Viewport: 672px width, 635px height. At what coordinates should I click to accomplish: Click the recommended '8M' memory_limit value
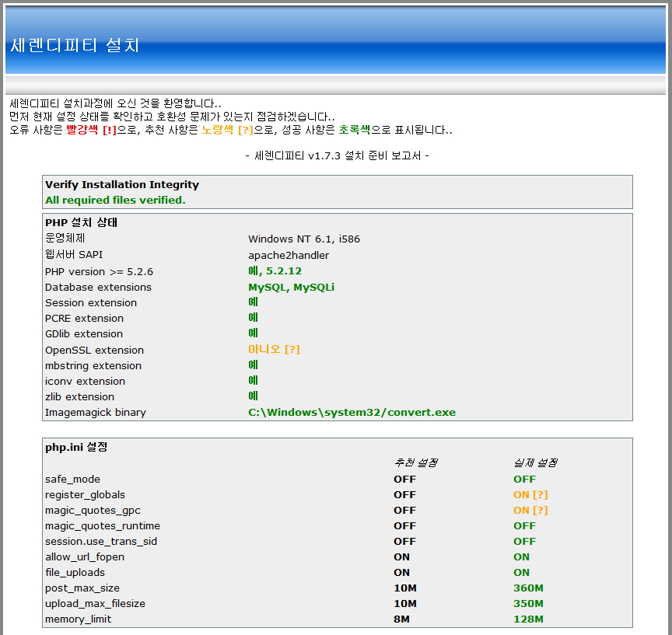pyautogui.click(x=401, y=619)
